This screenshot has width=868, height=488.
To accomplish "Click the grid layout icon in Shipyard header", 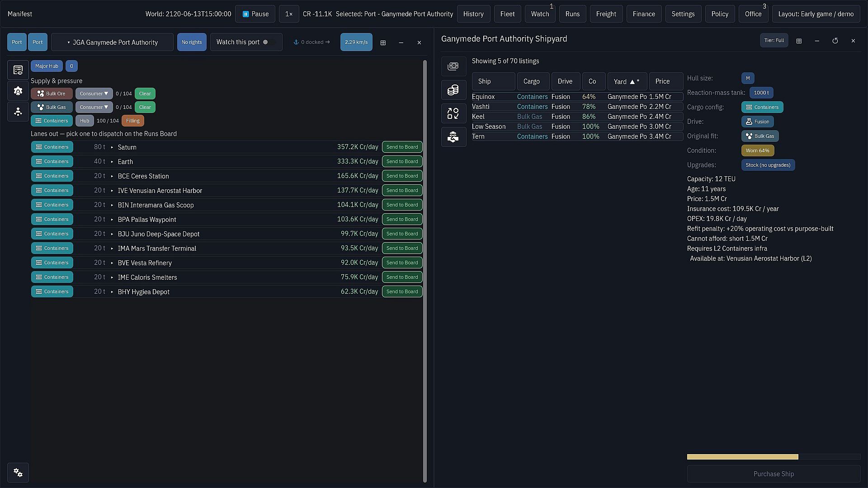I will point(799,41).
